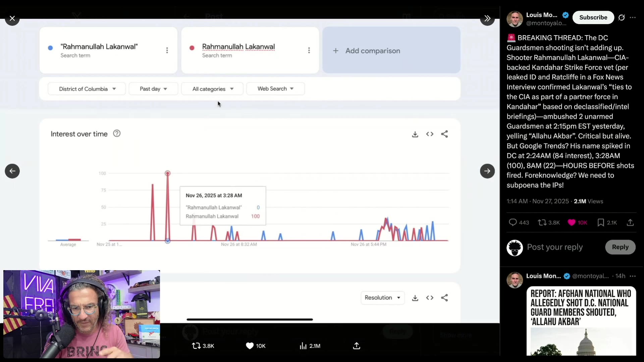The width and height of the screenshot is (644, 362).
Task: Click the bookmark icon with 2.1K
Action: coord(600,223)
